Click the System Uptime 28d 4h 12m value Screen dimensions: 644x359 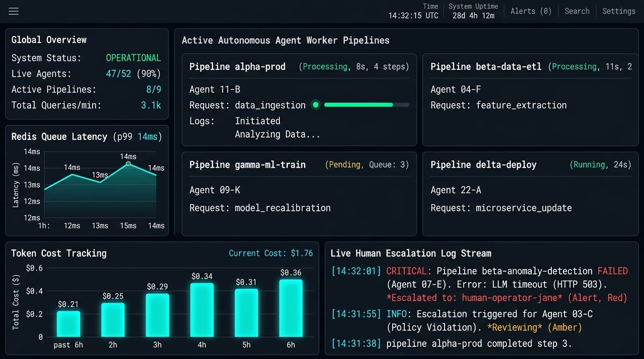coord(474,15)
